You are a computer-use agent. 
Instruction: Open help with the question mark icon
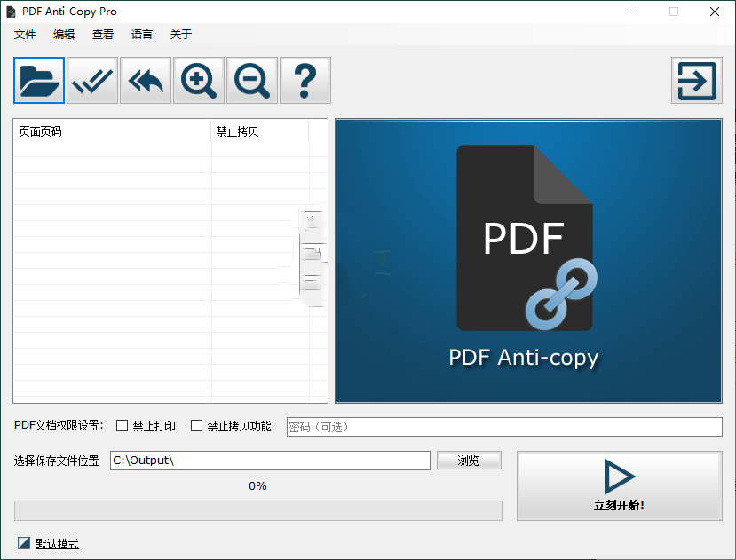305,80
